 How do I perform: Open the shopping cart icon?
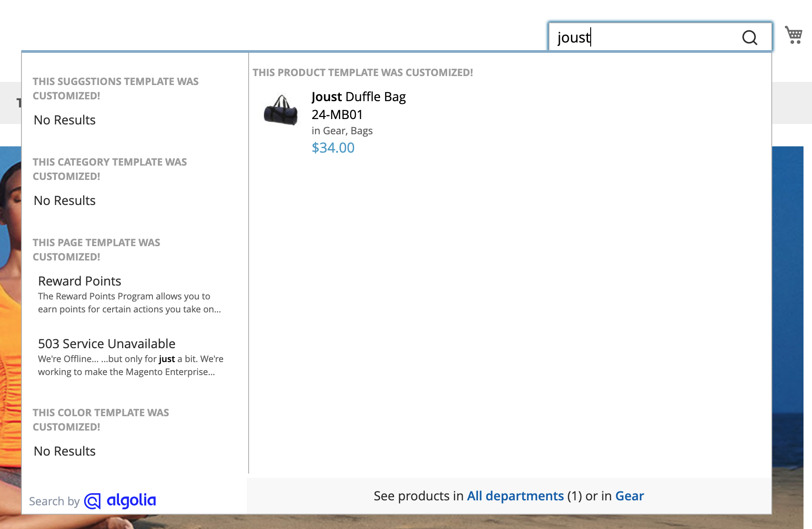click(794, 35)
